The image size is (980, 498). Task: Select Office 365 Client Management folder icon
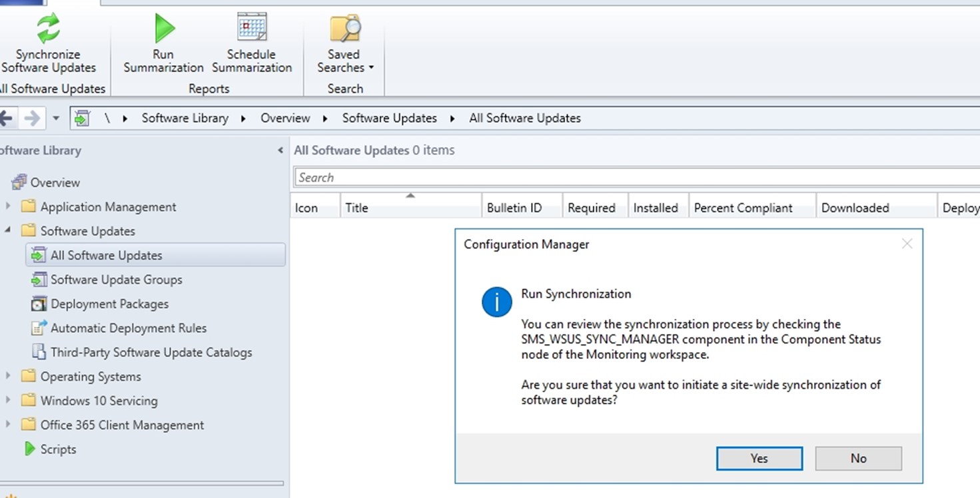point(28,425)
